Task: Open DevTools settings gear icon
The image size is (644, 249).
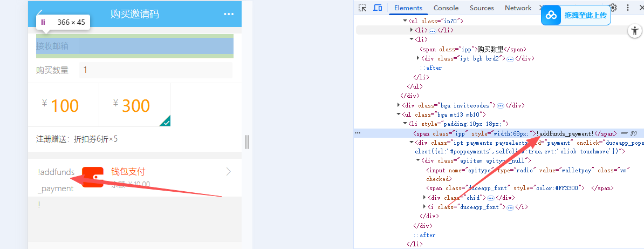Action: click(613, 8)
